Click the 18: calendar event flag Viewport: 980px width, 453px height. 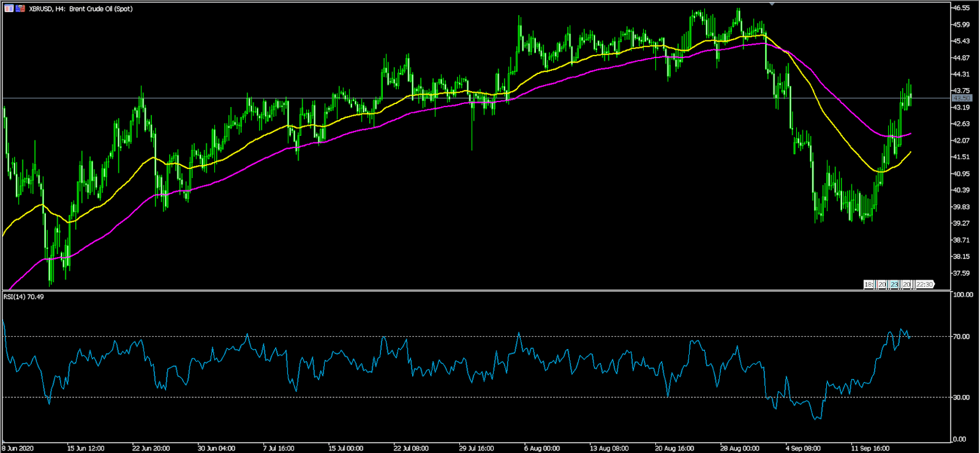868,285
